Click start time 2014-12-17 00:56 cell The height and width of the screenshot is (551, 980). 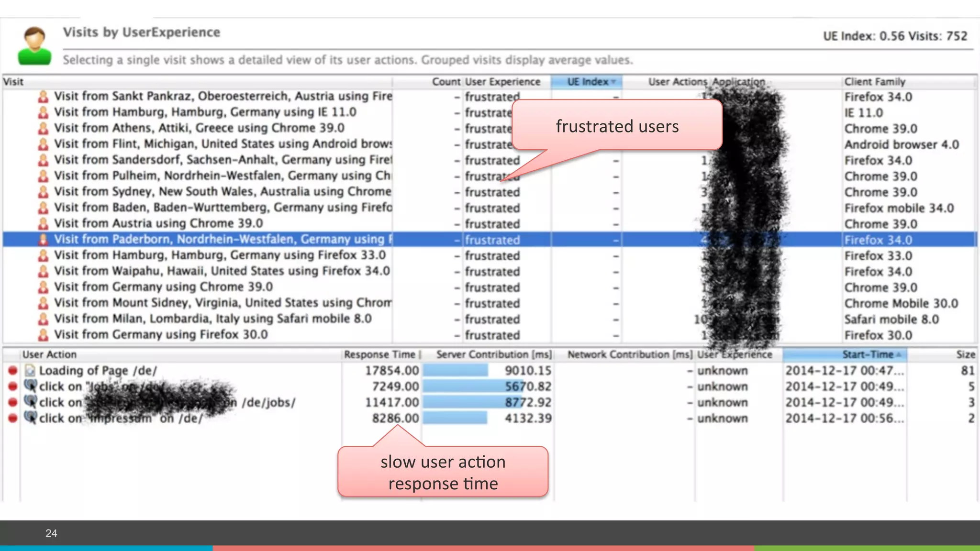pyautogui.click(x=845, y=419)
